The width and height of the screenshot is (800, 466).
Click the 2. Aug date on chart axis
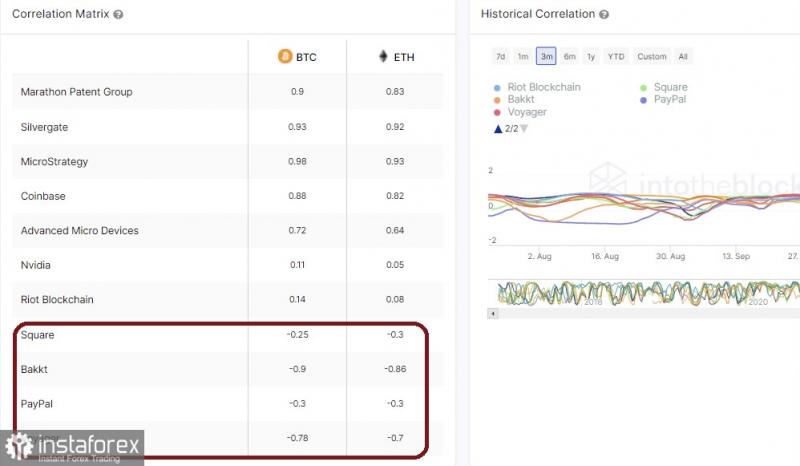click(539, 256)
